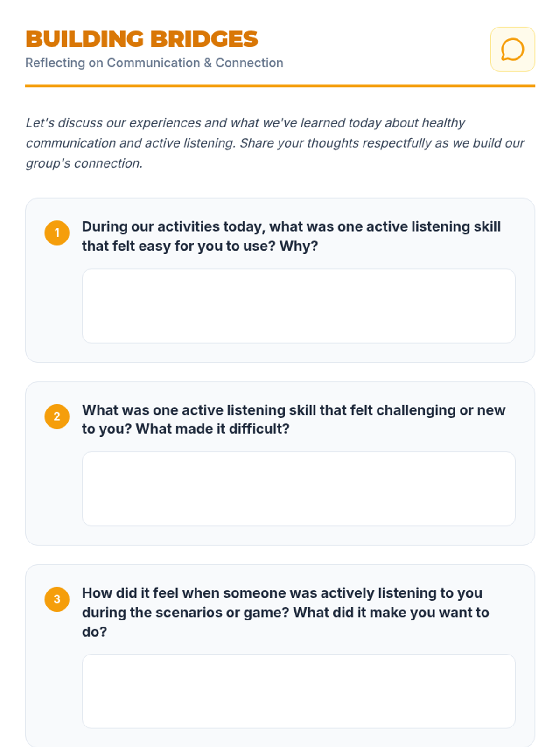
Task: Click the "felt challenging or new" question text
Action: pyautogui.click(x=294, y=419)
